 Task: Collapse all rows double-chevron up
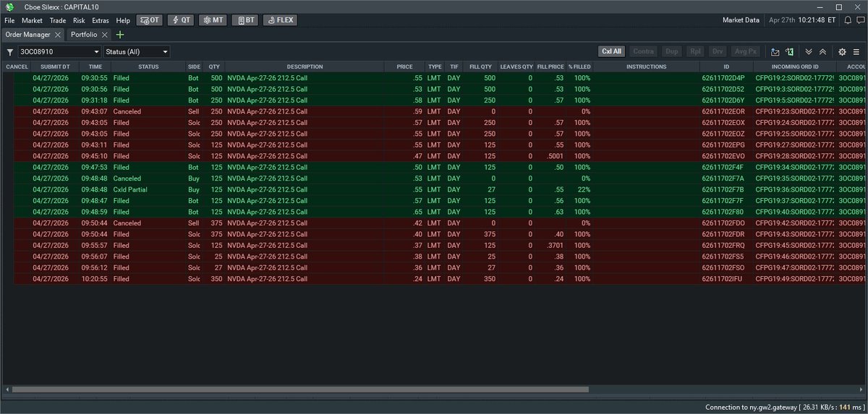pos(822,52)
